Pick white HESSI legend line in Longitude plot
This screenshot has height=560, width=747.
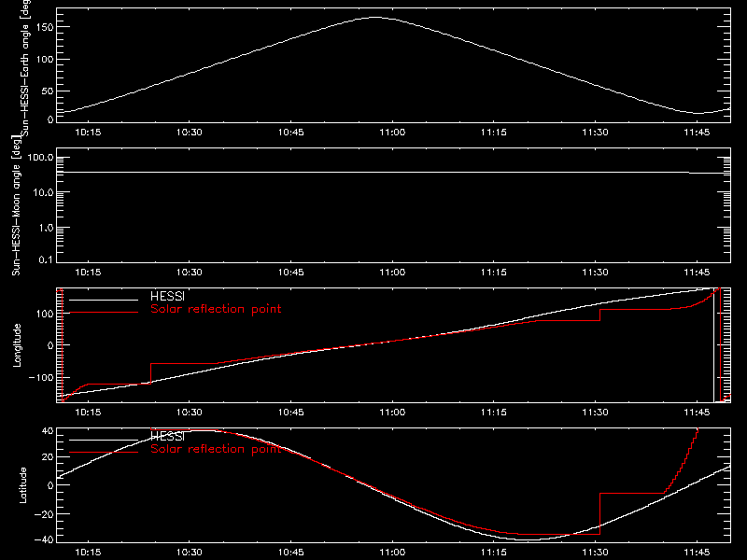tap(104, 300)
